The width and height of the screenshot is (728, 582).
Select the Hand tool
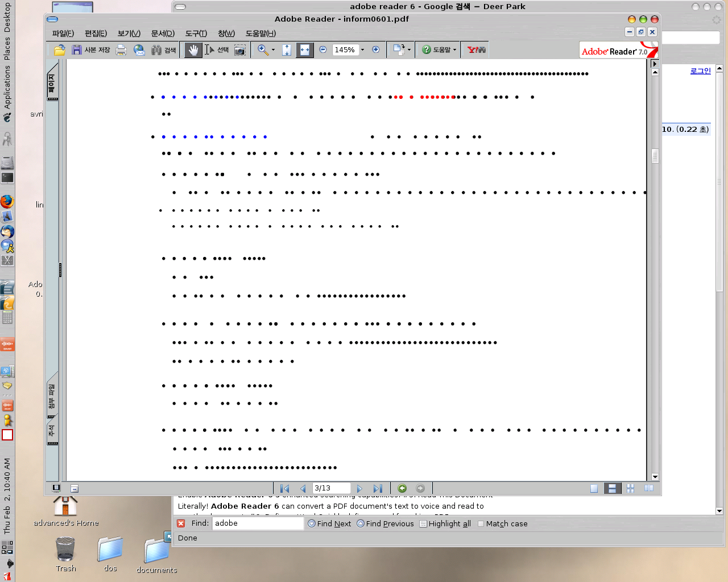pyautogui.click(x=193, y=50)
